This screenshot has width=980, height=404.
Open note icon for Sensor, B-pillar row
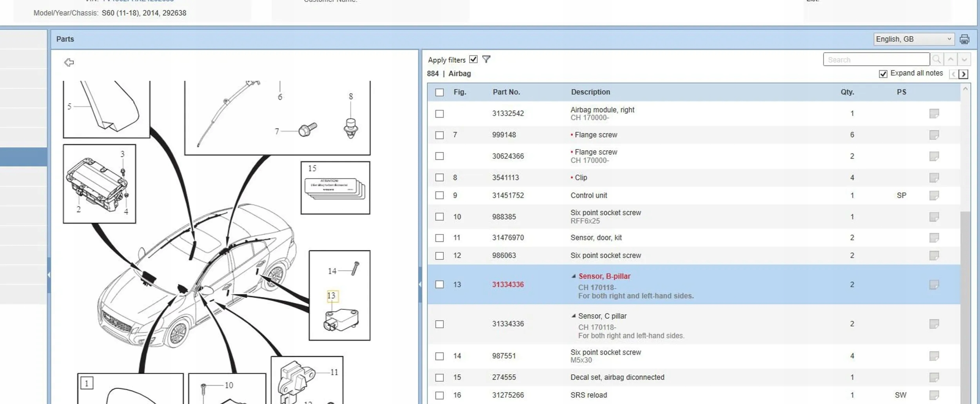(934, 285)
